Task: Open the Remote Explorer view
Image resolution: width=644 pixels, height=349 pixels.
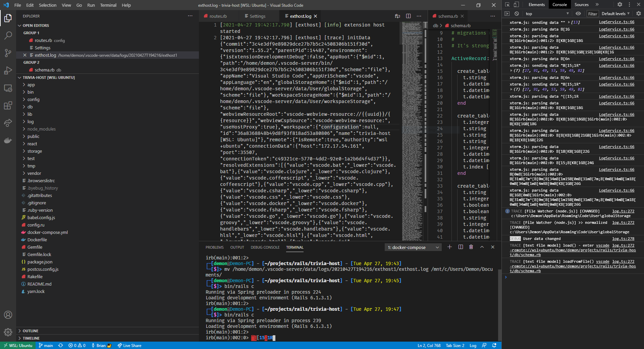Action: [x=8, y=88]
